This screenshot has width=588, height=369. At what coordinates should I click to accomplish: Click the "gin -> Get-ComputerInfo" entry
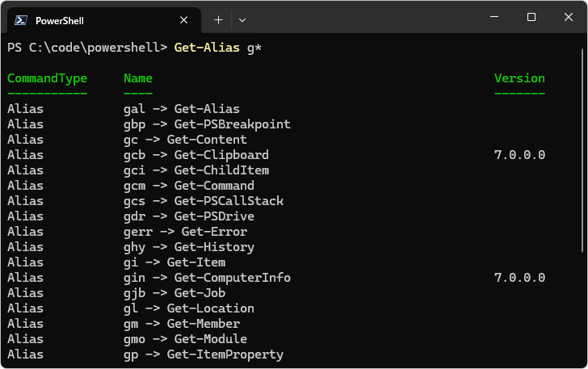(x=207, y=278)
